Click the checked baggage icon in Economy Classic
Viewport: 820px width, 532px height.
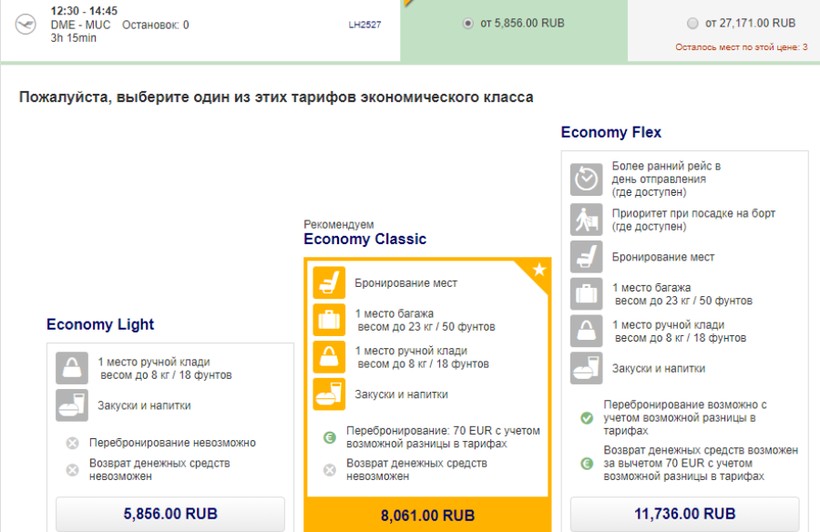tap(329, 320)
